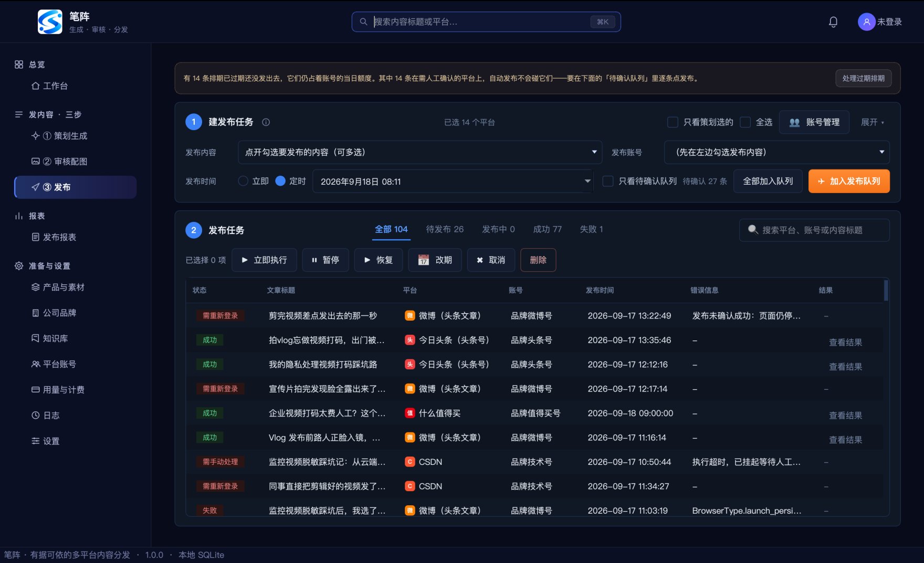Click the 改期 calendar button
Screen dimensions: 924x563
435,260
